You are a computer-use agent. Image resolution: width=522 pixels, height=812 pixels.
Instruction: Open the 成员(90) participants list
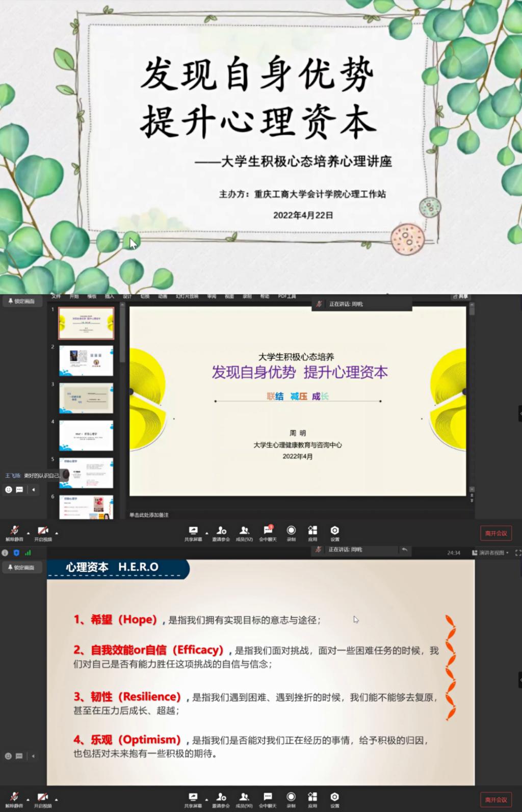[x=244, y=799]
